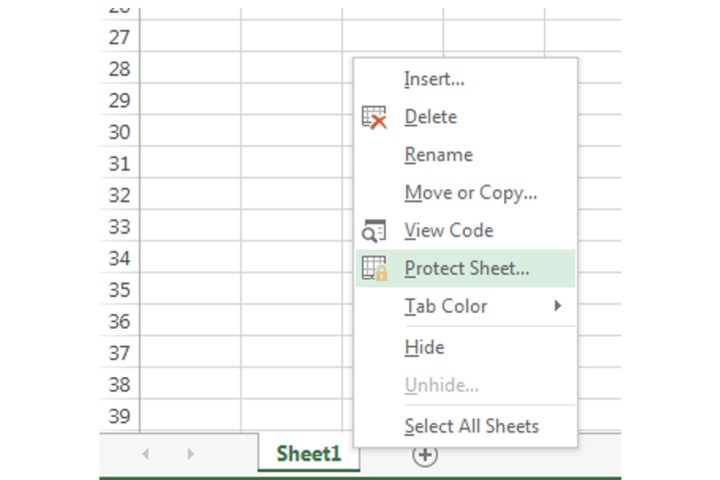Click the View Code icon
The width and height of the screenshot is (720, 480).
(374, 231)
